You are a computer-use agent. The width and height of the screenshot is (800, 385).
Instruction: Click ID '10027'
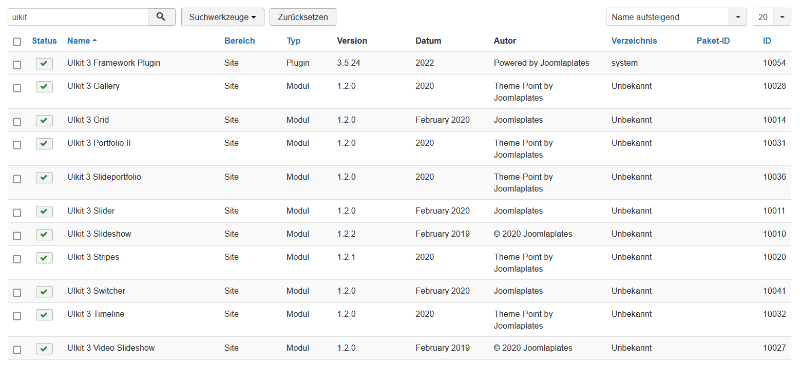[774, 348]
